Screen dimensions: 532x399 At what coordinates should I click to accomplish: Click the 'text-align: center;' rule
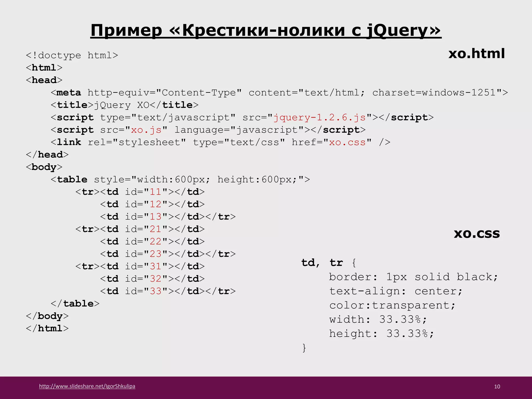pos(396,291)
